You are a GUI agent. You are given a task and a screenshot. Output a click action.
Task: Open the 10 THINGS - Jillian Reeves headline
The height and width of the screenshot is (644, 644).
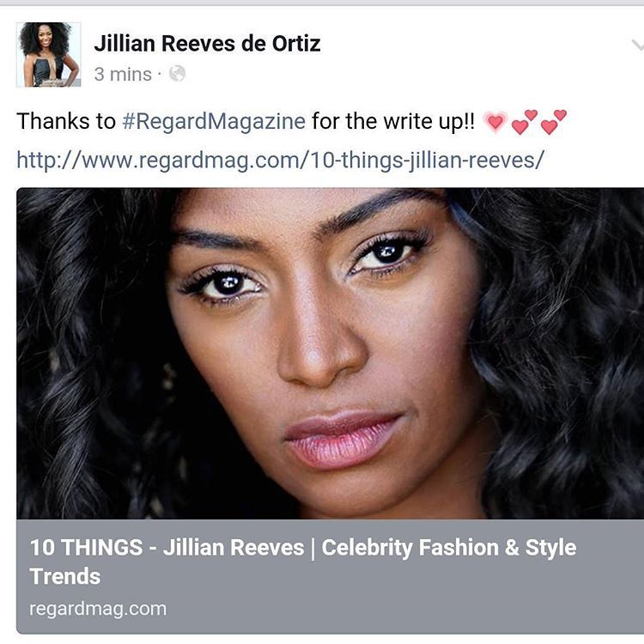click(x=167, y=548)
